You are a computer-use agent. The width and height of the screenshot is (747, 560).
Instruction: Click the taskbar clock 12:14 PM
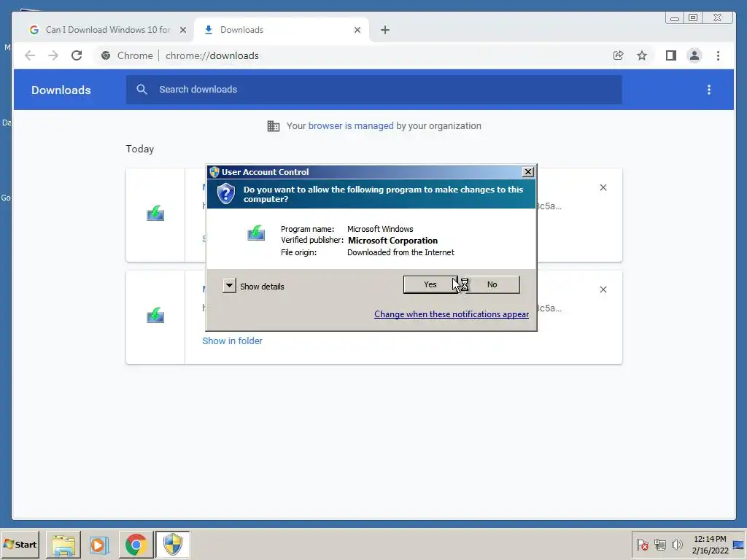coord(710,545)
